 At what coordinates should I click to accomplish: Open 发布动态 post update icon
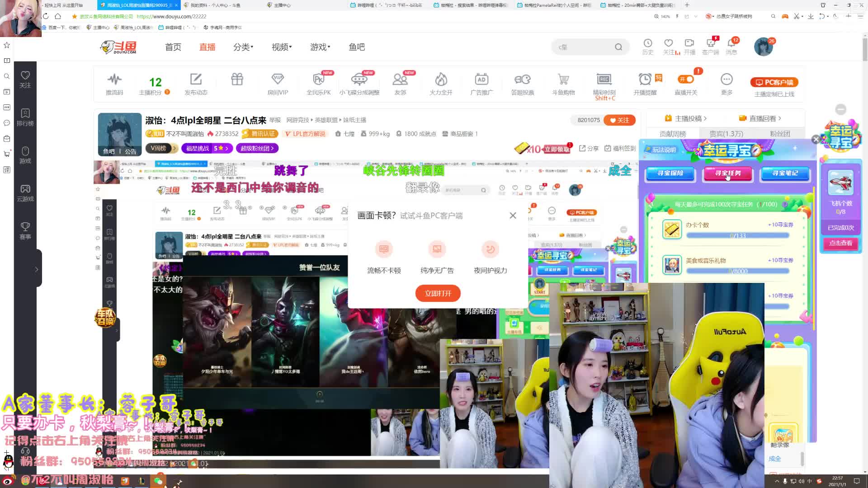click(196, 84)
